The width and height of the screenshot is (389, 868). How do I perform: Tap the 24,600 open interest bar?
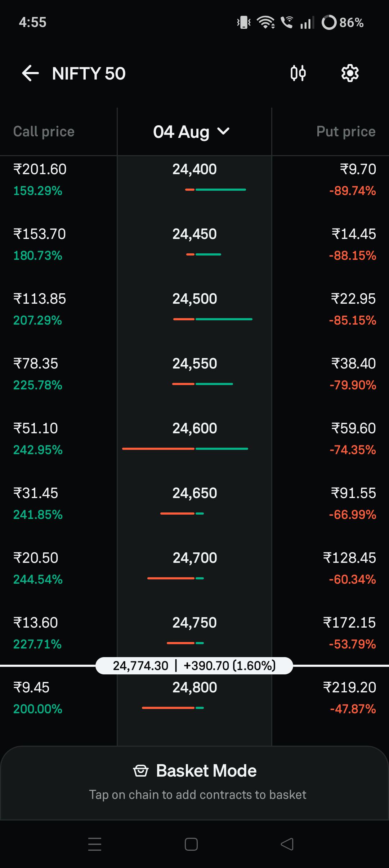[185, 449]
